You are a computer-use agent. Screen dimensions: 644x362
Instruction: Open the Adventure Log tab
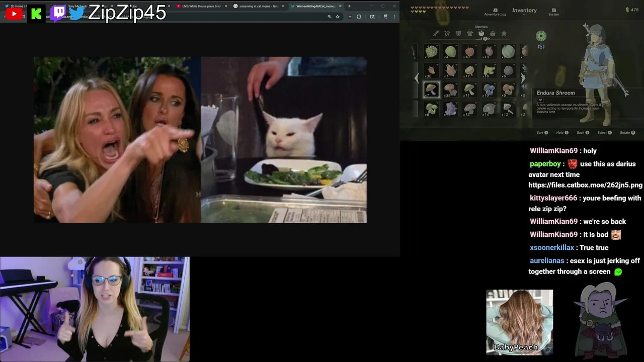[x=495, y=12]
